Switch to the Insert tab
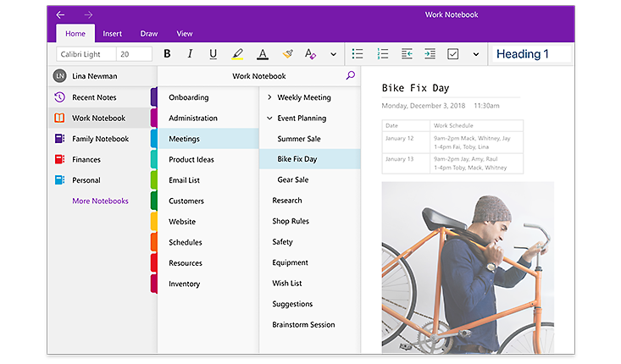The height and width of the screenshot is (364, 621). pyautogui.click(x=112, y=34)
